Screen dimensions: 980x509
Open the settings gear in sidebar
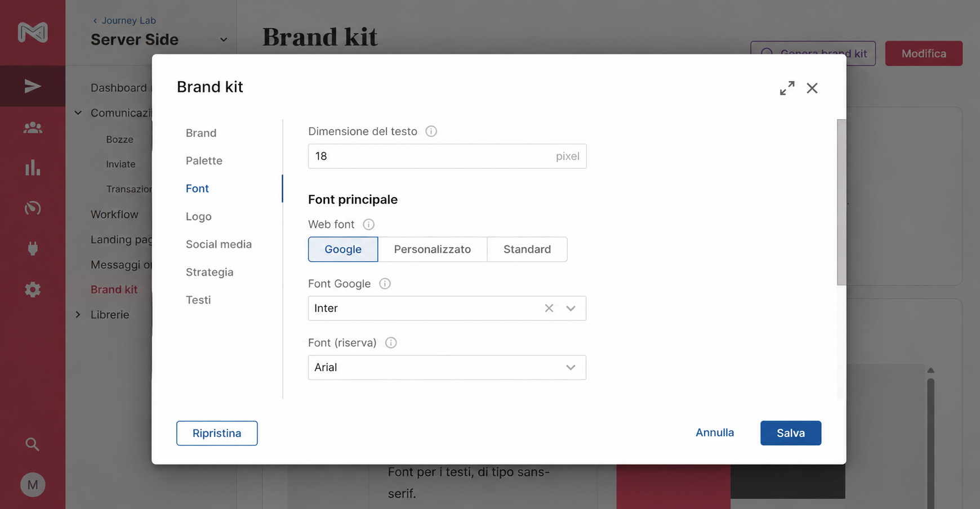[x=33, y=289]
